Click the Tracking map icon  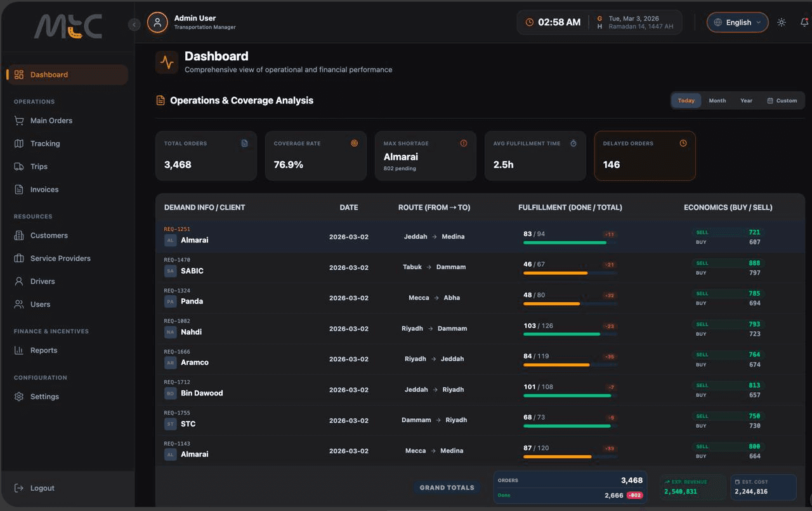[x=19, y=143]
